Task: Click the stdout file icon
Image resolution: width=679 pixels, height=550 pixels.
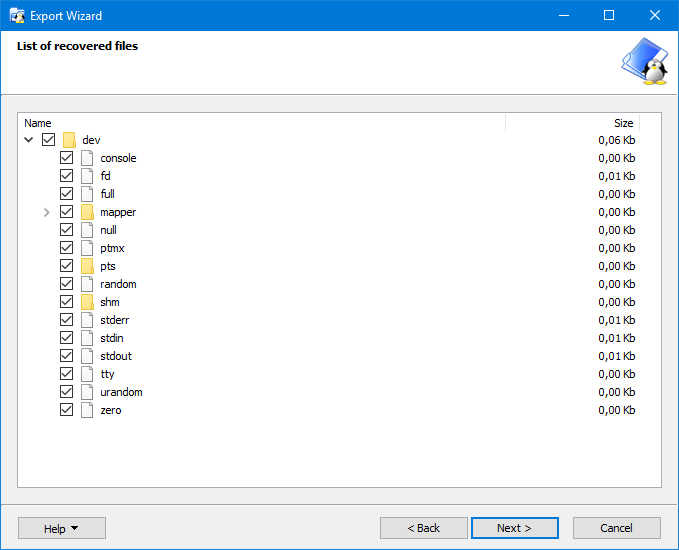Action: 87,356
